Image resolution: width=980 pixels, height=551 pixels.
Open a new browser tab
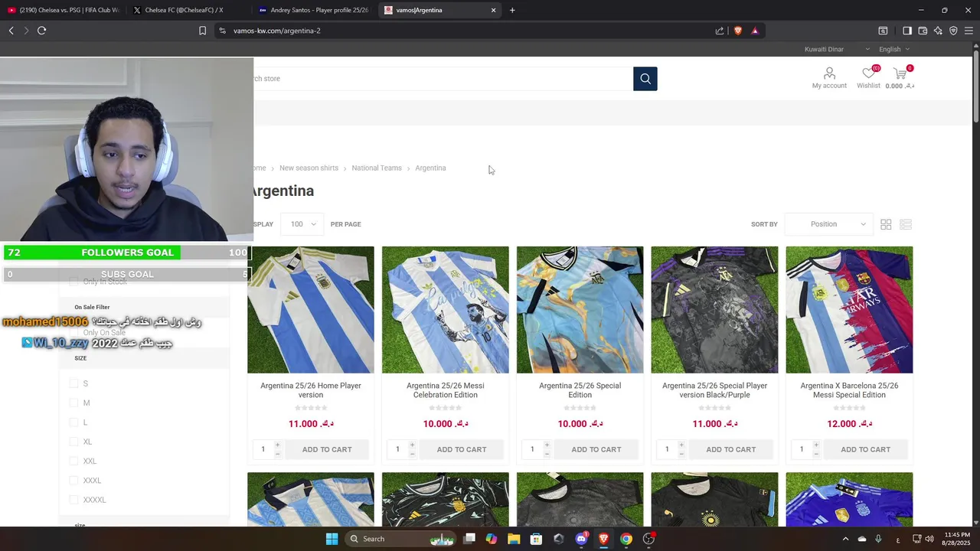pyautogui.click(x=512, y=10)
